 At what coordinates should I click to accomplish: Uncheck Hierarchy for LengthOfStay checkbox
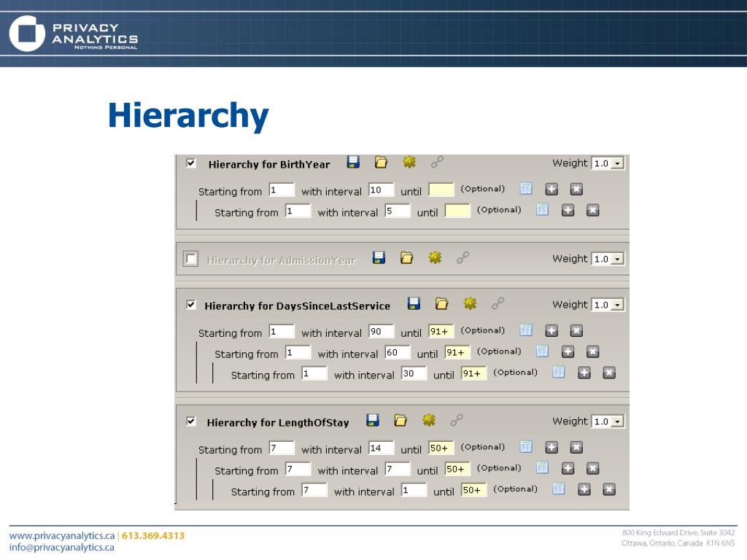[x=191, y=421]
